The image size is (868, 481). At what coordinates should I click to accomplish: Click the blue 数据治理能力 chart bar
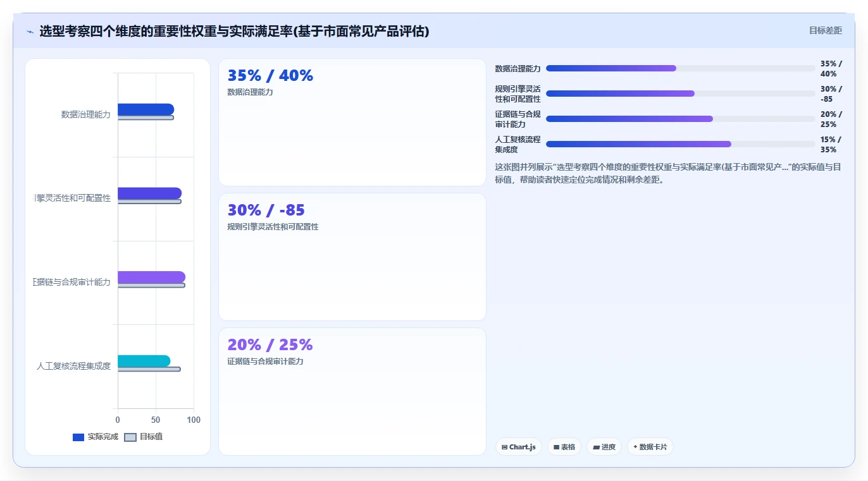(x=146, y=109)
